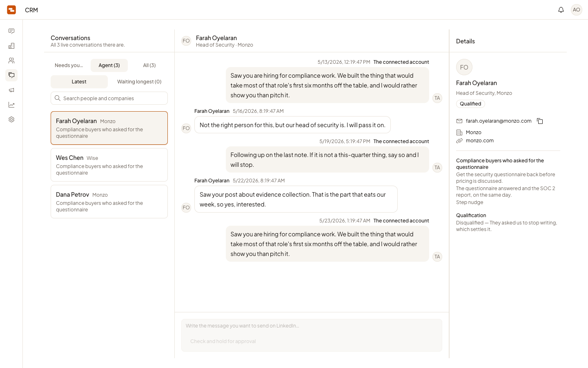Click the link icon next to monzo.com
Screen dimensions: 588x368
[x=459, y=141]
